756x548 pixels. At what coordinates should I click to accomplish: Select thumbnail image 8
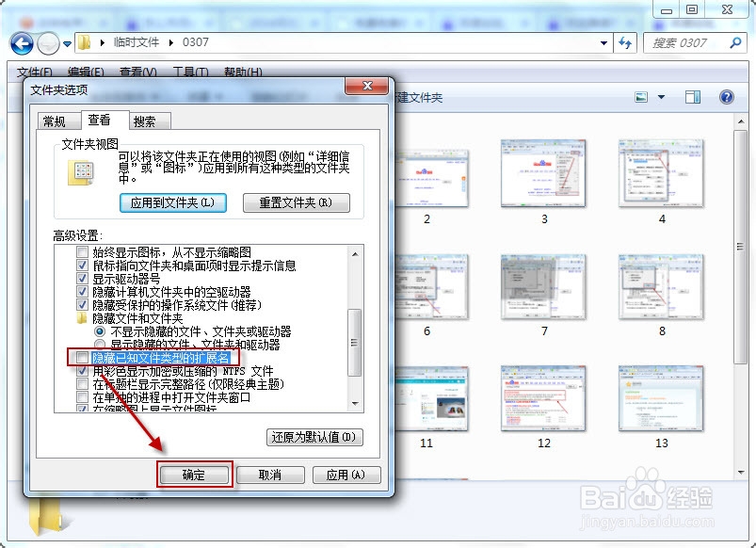coord(662,287)
